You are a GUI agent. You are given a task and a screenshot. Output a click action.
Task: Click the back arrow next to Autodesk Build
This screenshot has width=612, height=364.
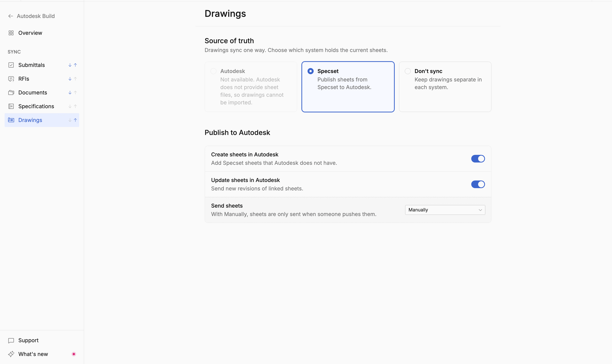[11, 16]
